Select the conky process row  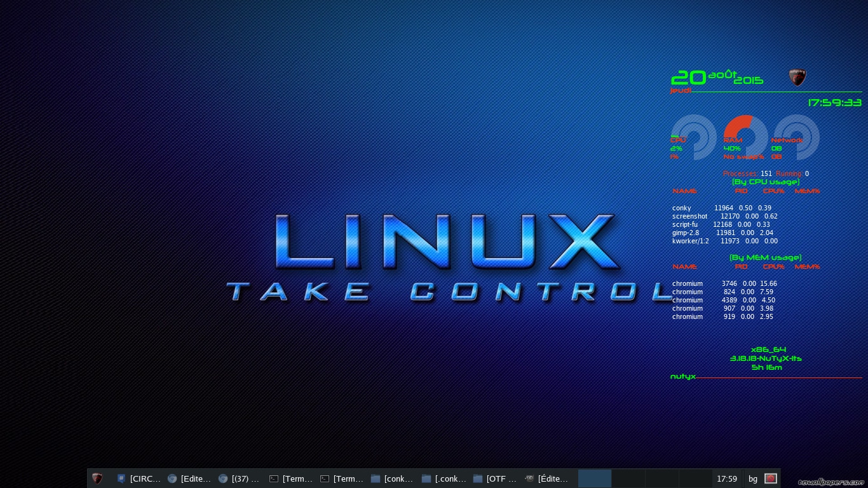(x=722, y=208)
